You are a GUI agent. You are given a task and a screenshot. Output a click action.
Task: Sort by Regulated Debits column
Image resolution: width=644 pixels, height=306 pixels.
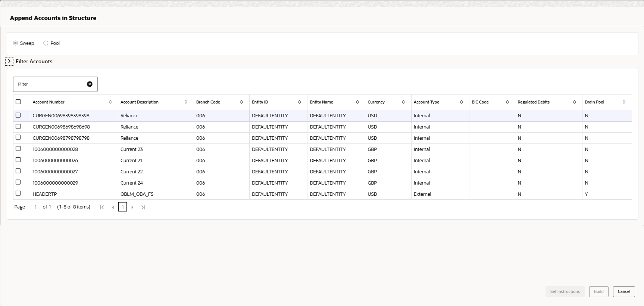tap(574, 102)
